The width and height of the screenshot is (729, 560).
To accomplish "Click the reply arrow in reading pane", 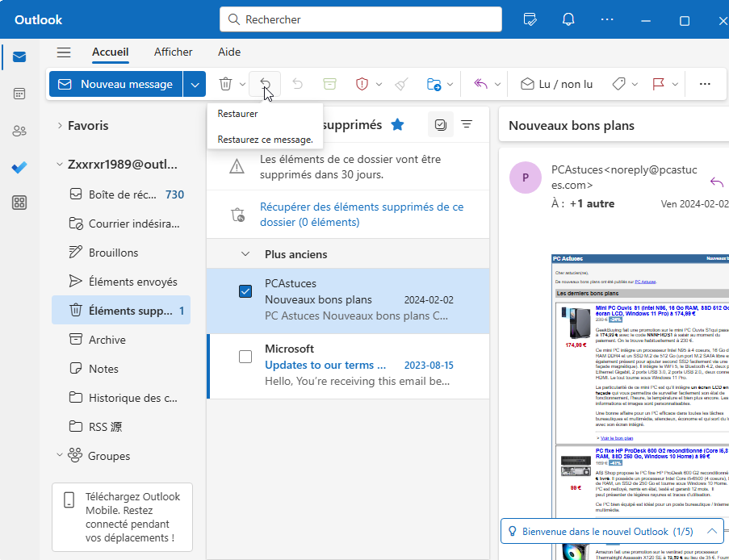I will pos(717,182).
